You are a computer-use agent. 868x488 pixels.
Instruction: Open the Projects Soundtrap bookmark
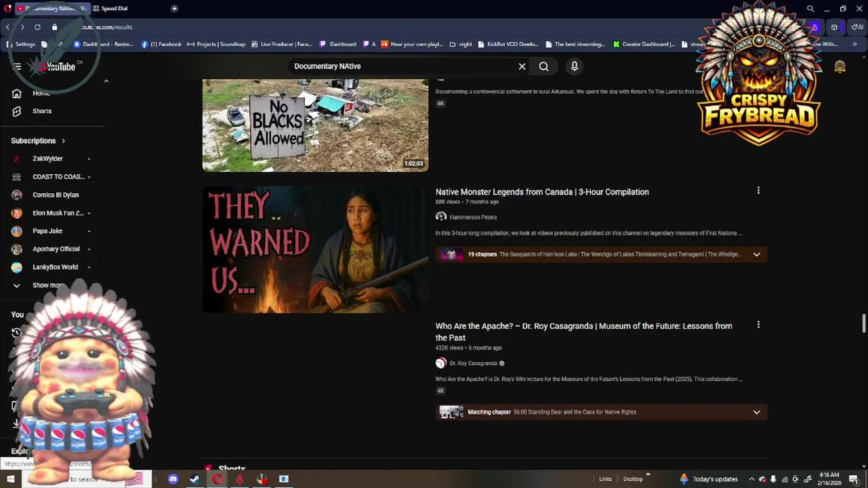(x=216, y=44)
